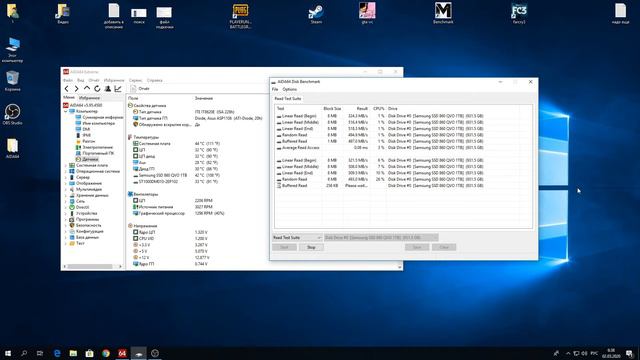Open the File menu in Disk Benchmark
This screenshot has width=640, height=360.
pyautogui.click(x=275, y=89)
